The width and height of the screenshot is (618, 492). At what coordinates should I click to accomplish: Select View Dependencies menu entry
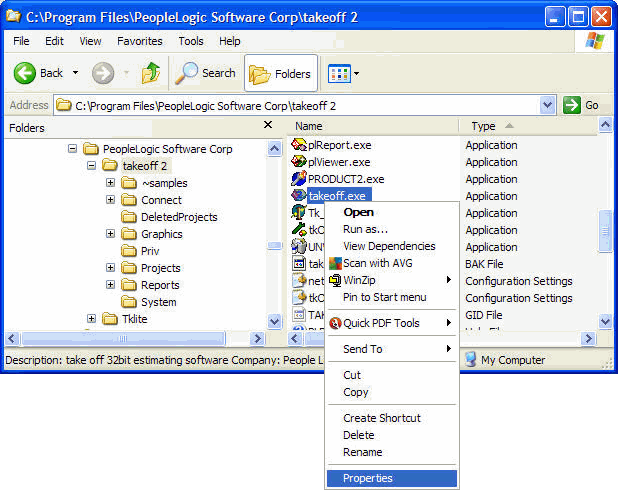tap(392, 246)
